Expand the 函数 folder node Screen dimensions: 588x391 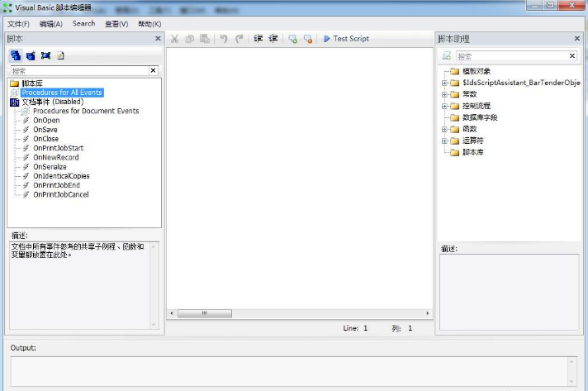click(444, 130)
